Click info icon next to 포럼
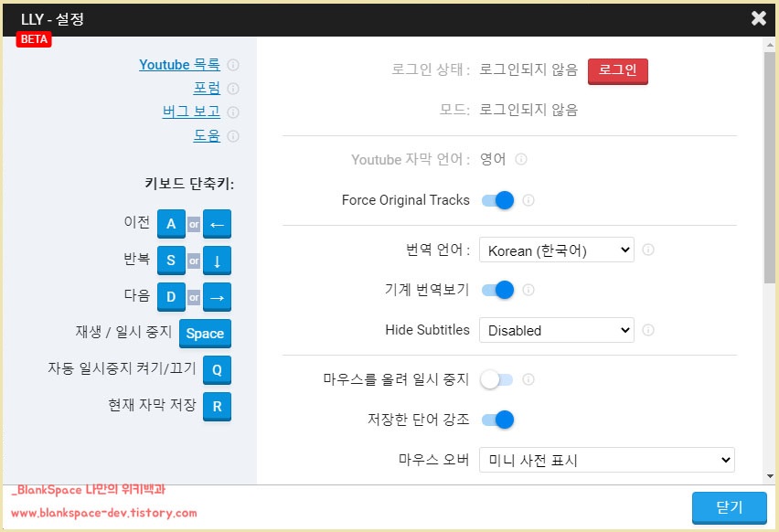Screen dimensions: 779x532 pos(233,89)
